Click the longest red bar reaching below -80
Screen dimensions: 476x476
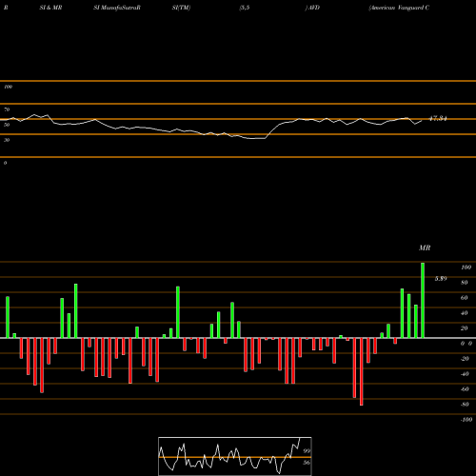pos(362,371)
